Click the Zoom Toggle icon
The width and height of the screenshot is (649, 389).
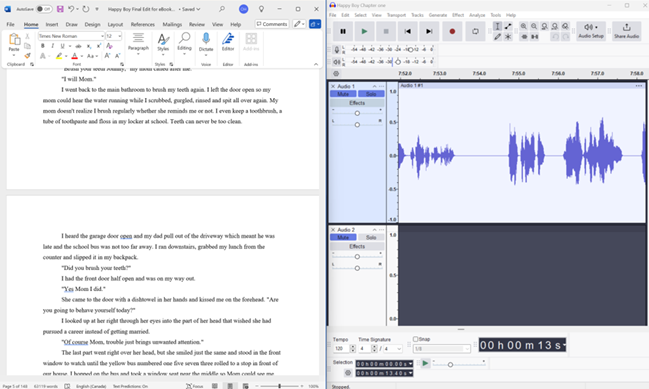click(565, 26)
